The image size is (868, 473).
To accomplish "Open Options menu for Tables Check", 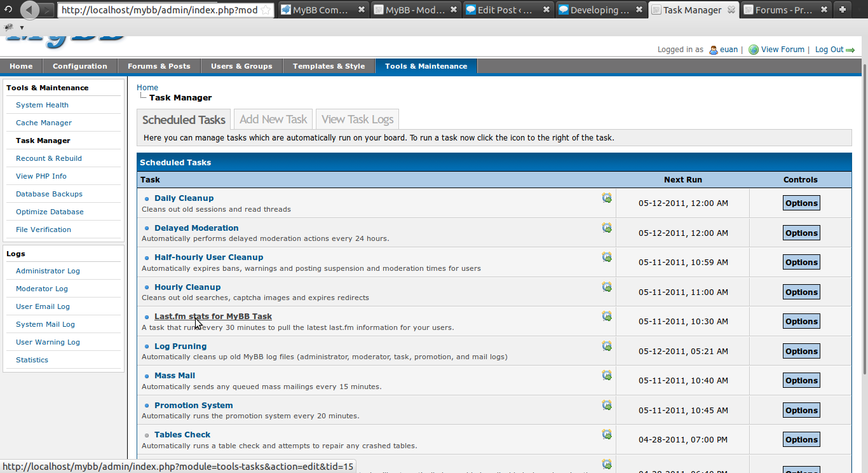I will tap(801, 440).
